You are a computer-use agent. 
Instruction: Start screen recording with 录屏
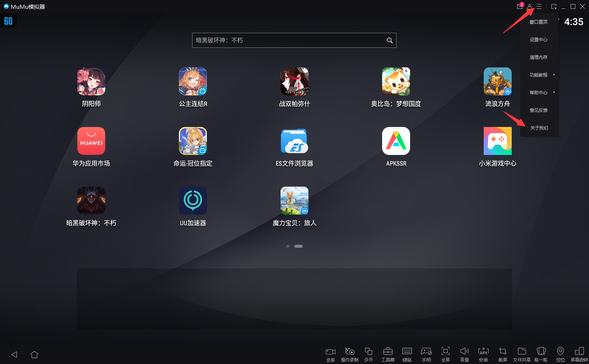point(331,354)
